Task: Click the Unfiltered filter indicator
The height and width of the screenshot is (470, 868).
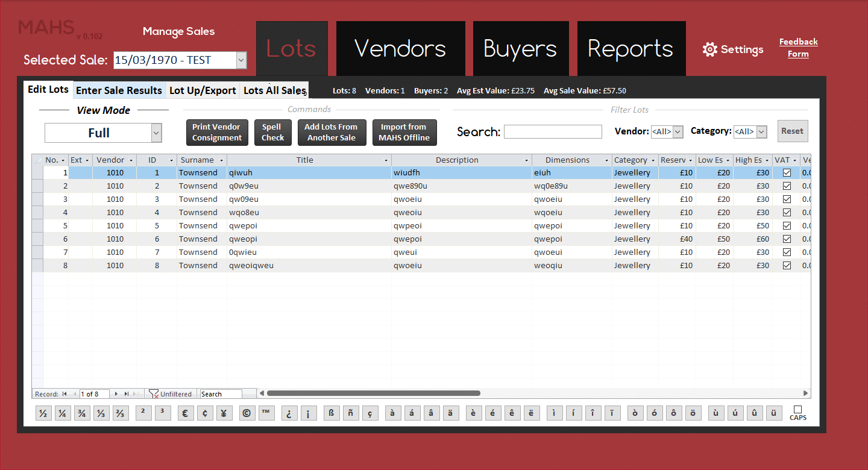Action: point(170,394)
